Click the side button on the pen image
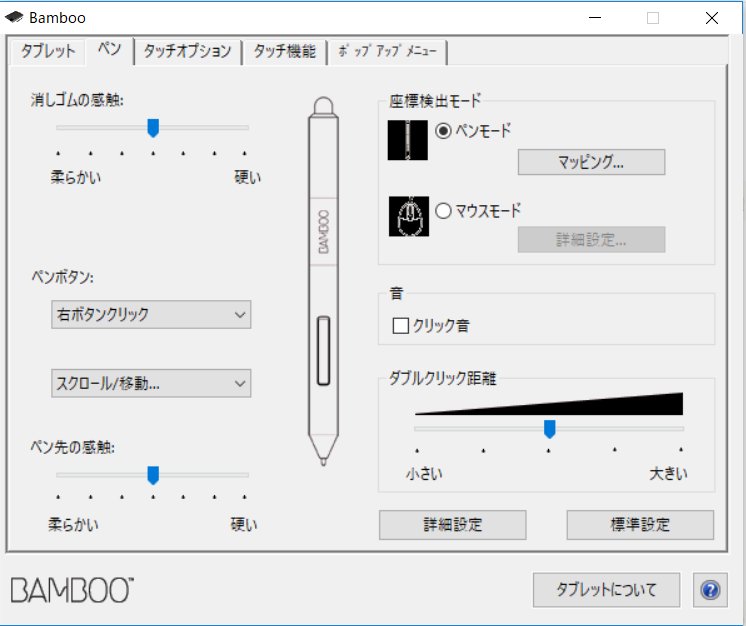746x626 pixels. coord(324,350)
